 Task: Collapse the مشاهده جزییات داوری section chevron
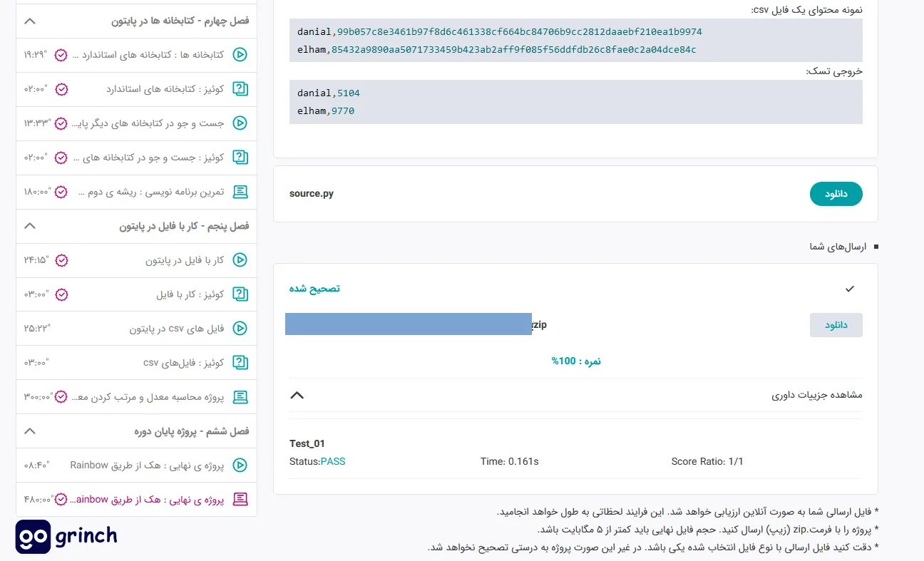click(297, 395)
